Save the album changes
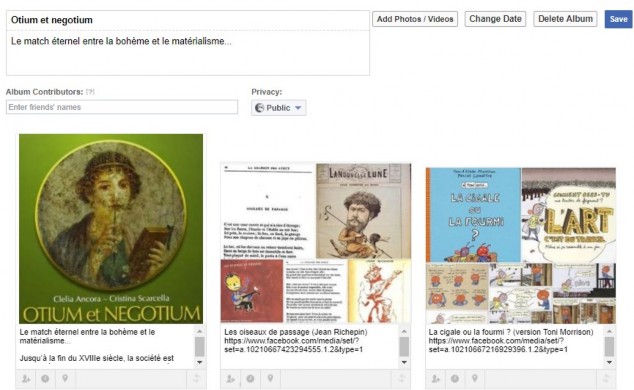The height and width of the screenshot is (390, 634). 619,19
